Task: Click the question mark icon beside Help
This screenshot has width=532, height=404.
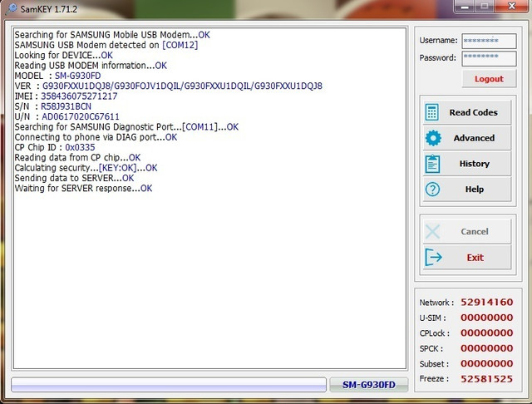Action: tap(432, 190)
